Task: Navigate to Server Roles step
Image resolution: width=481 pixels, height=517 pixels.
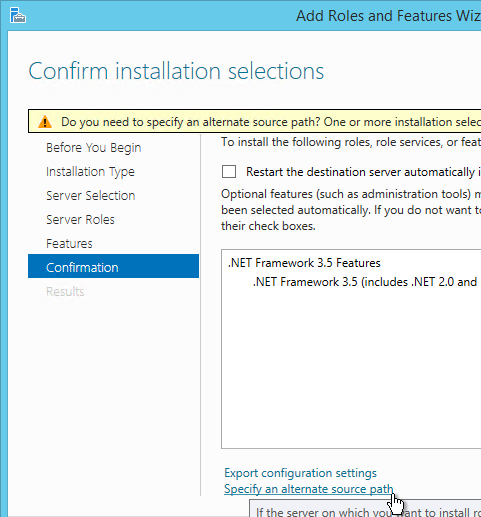Action: 80,220
